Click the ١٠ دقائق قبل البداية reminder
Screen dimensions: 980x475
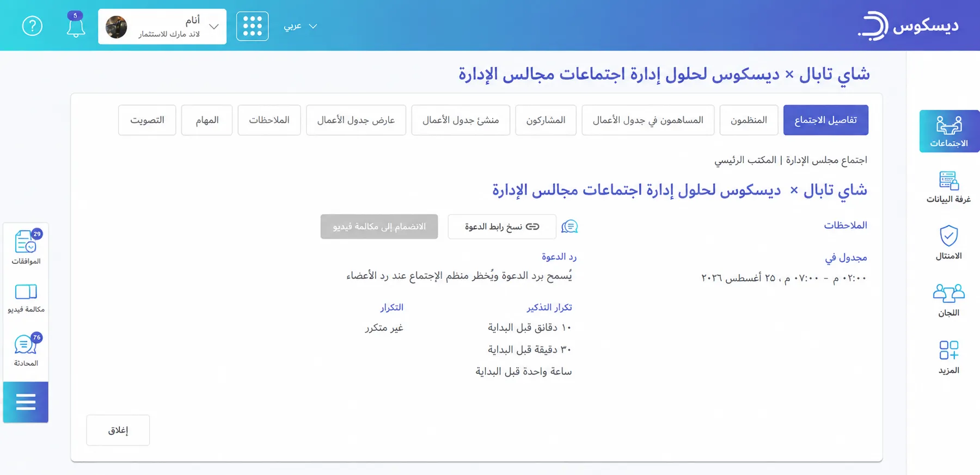click(530, 328)
